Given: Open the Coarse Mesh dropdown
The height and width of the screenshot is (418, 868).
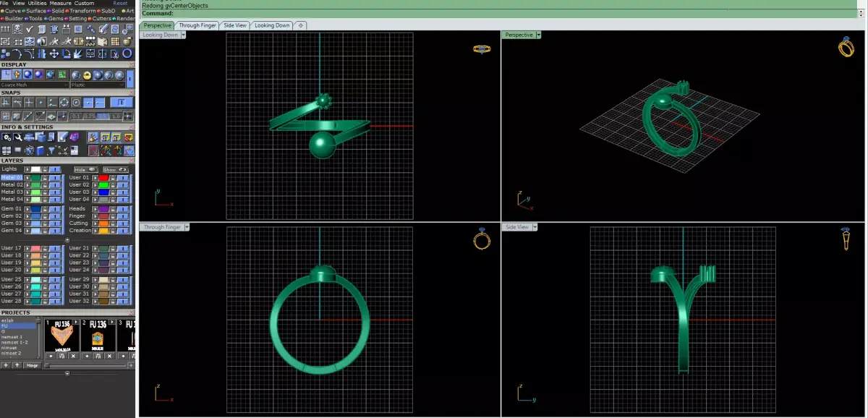Looking at the screenshot, I should point(35,85).
